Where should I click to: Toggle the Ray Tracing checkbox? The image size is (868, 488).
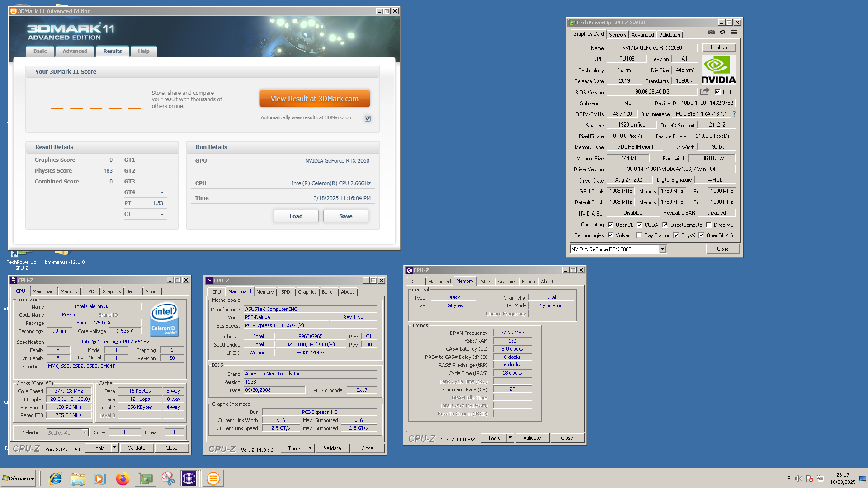coord(639,235)
